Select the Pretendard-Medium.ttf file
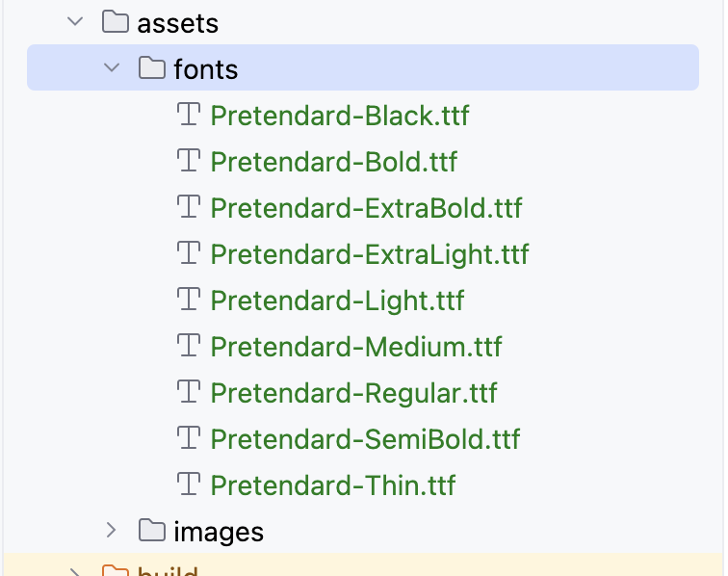This screenshot has height=576, width=728. [x=355, y=346]
